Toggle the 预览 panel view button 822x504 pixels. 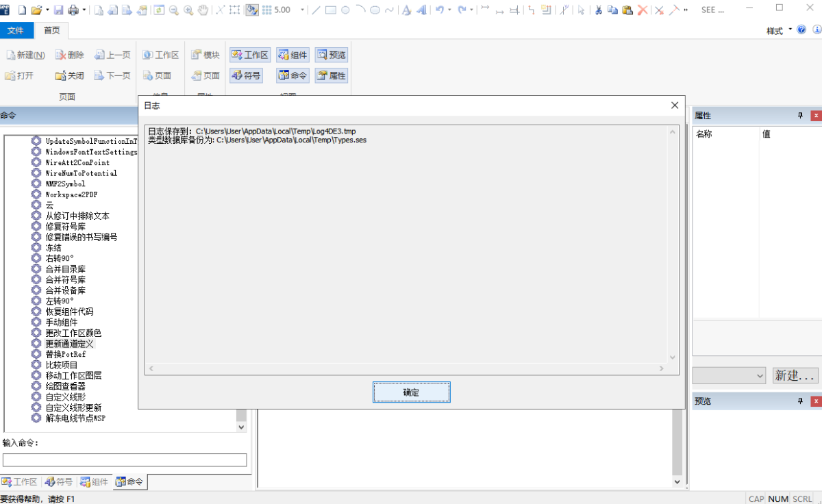pos(332,55)
